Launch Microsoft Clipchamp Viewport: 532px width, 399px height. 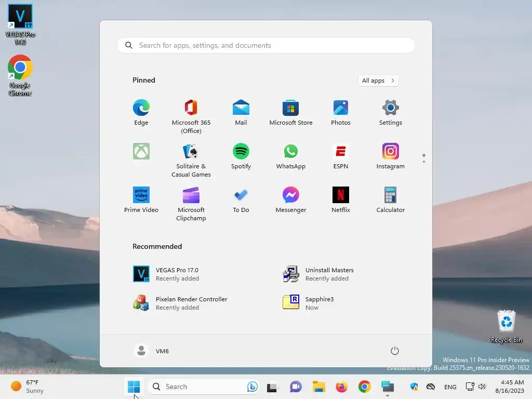click(191, 204)
